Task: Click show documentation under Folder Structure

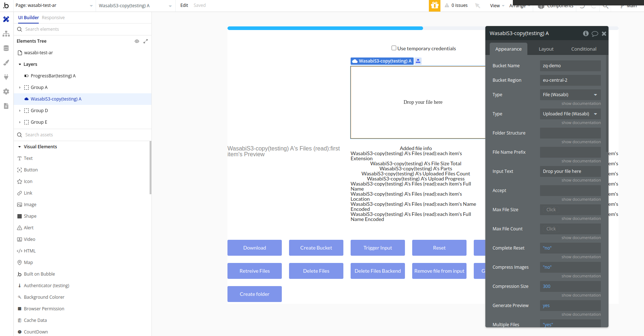Action: (x=581, y=142)
